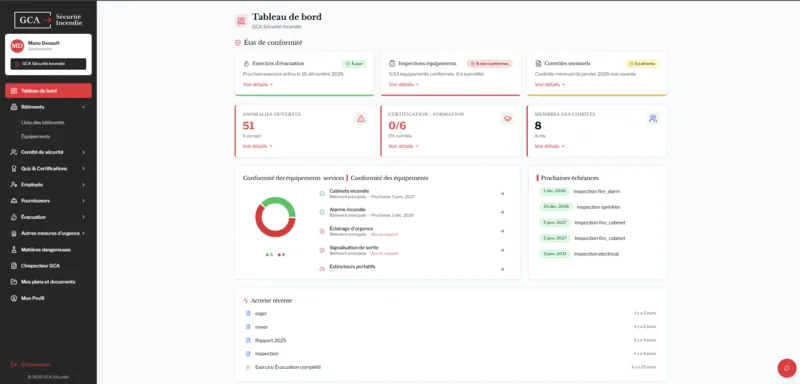Click the flame icon beside Exercice Évacuation complété
Viewport: 800px width, 384px height.
(248, 367)
